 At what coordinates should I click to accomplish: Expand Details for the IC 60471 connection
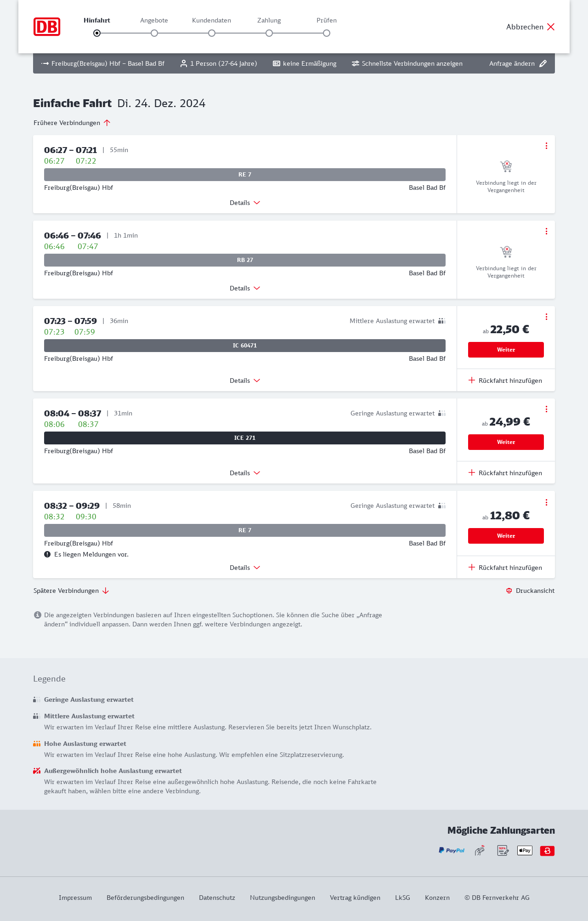coord(245,381)
